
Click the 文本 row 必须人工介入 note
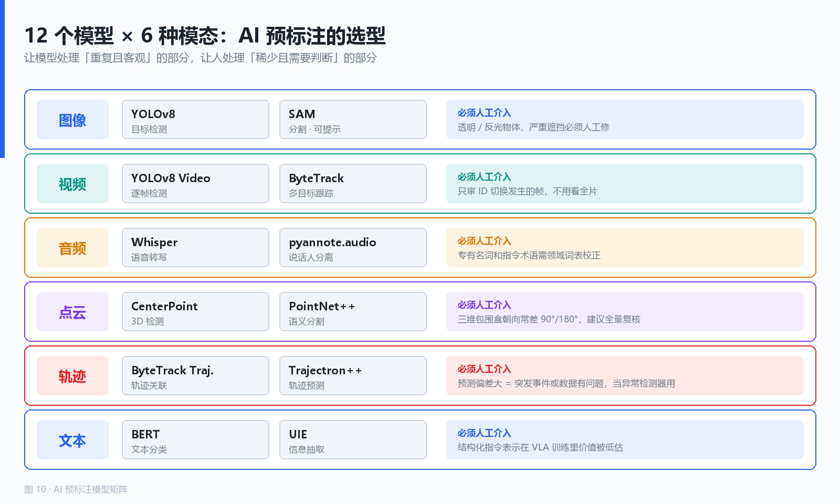625,440
